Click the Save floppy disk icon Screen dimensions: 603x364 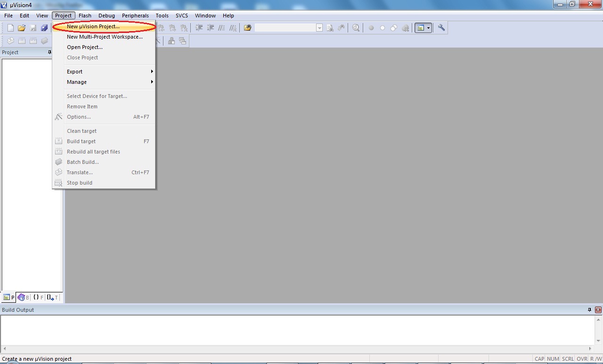(33, 28)
